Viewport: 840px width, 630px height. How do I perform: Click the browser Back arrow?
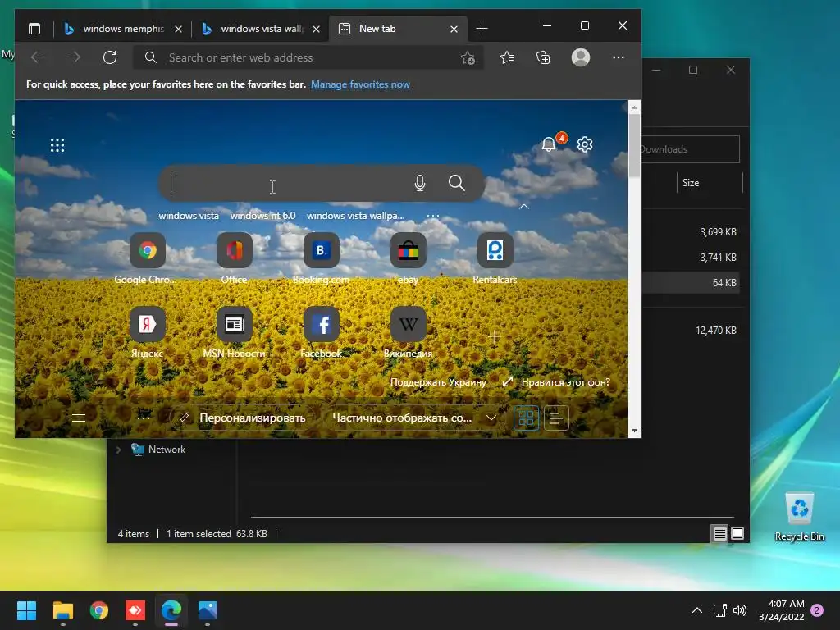click(38, 57)
